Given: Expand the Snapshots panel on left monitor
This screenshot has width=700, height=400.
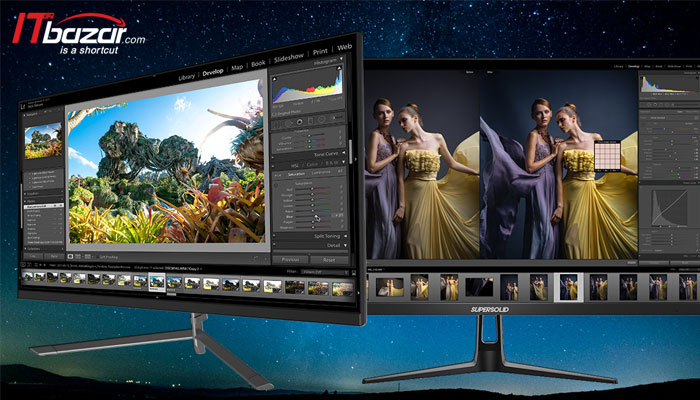Looking at the screenshot, I should point(25,194).
